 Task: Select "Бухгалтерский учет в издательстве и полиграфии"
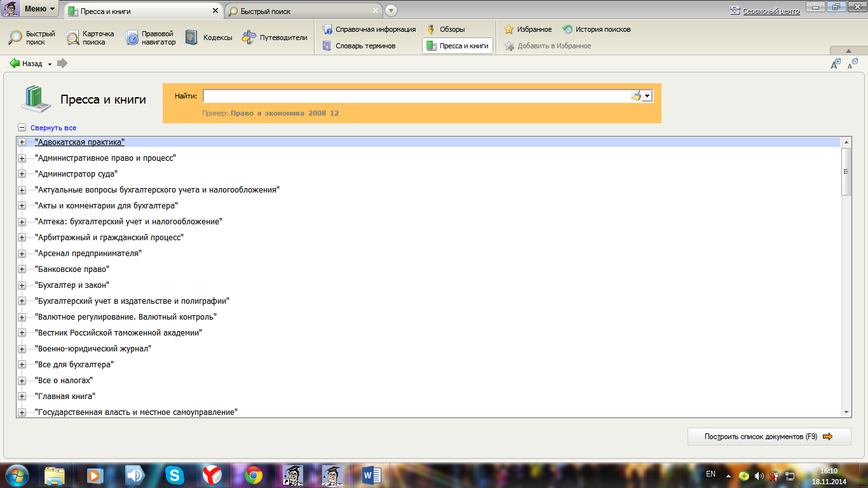[132, 301]
